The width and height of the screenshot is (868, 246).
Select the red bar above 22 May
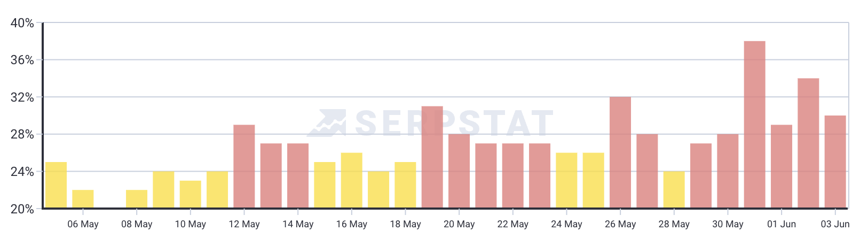(512, 175)
